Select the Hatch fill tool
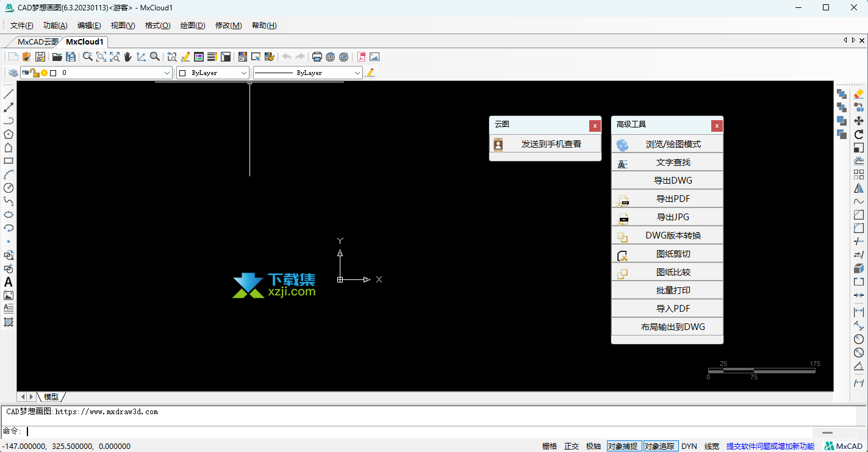Screen dimensions: 868x452 pyautogui.click(x=9, y=322)
